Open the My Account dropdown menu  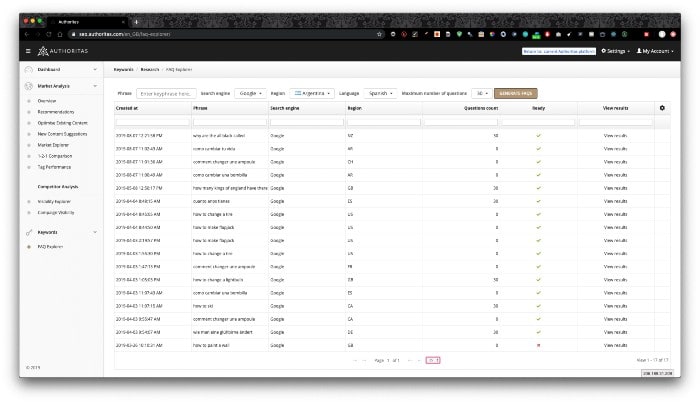tap(655, 51)
